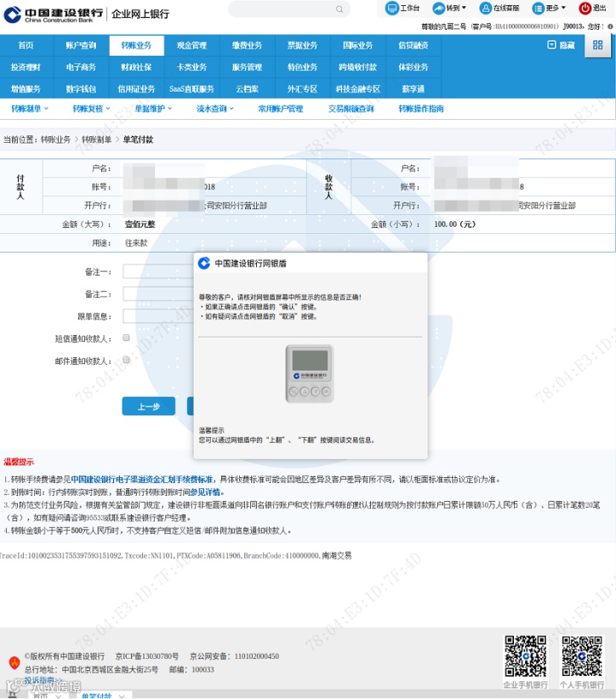Viewport: 616px width, 699px height.
Task: Open 服务管理 menu
Action: tap(247, 67)
